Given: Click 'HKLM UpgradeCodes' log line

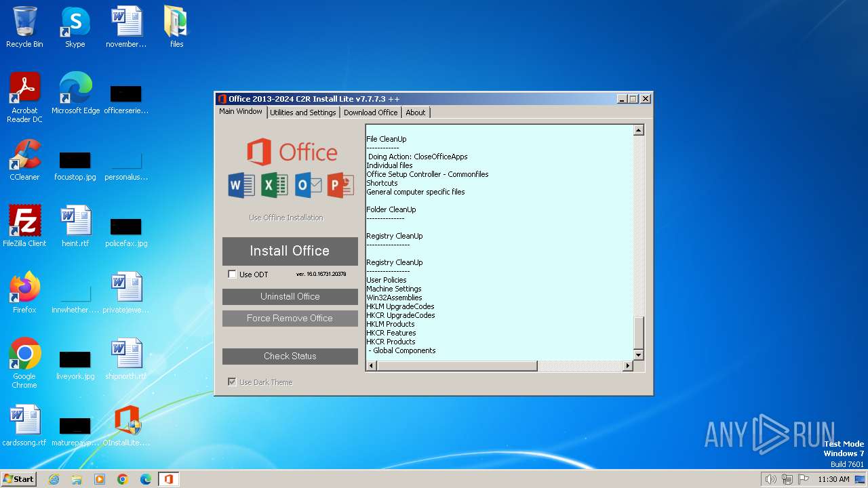Looking at the screenshot, I should click(401, 306).
